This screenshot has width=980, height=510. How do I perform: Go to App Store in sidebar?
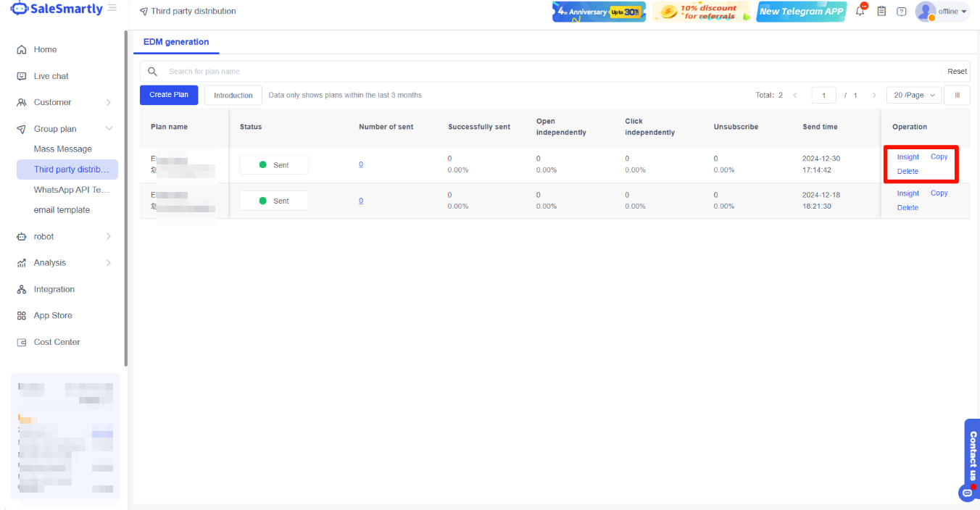coord(53,315)
